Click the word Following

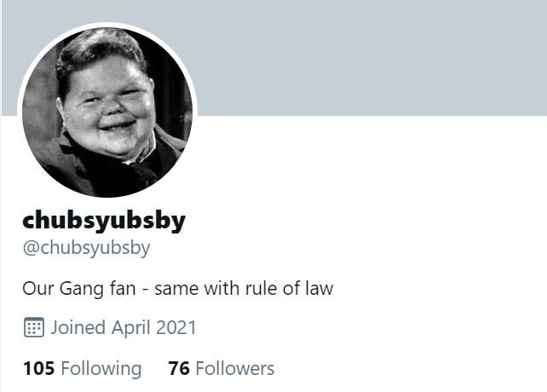pos(101,369)
